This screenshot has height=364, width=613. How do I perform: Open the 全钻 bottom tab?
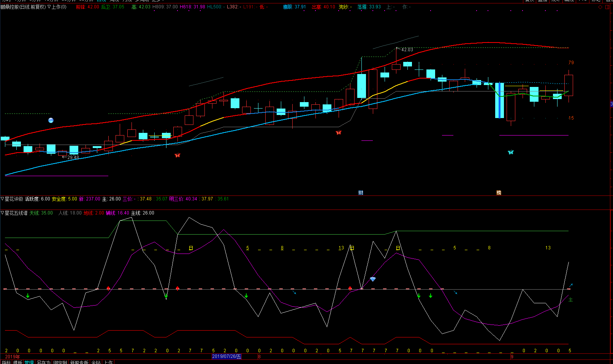[x=96, y=362]
